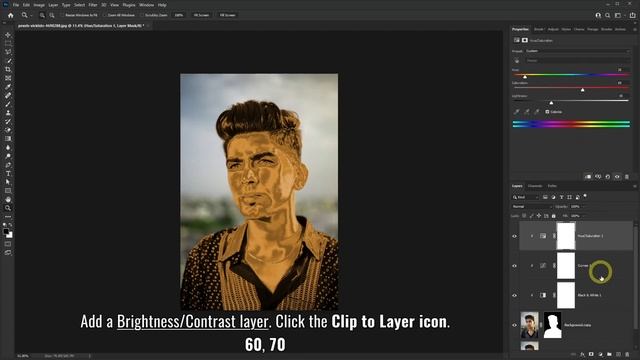Open the Image menu
This screenshot has height=360, width=640.
[x=39, y=5]
